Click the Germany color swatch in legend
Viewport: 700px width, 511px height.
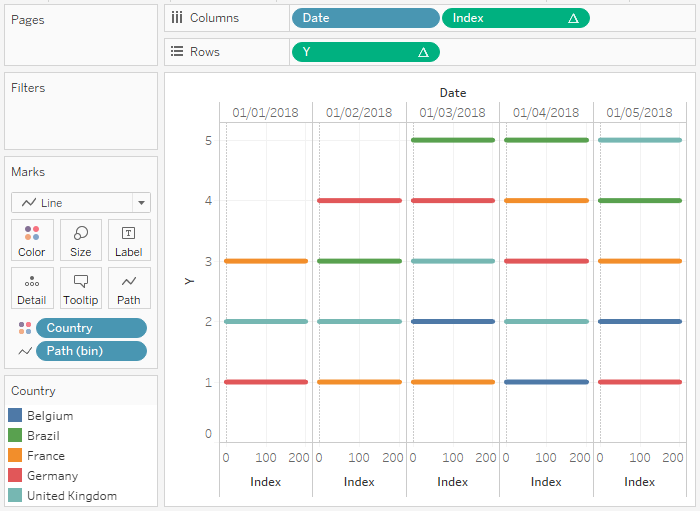click(x=15, y=475)
